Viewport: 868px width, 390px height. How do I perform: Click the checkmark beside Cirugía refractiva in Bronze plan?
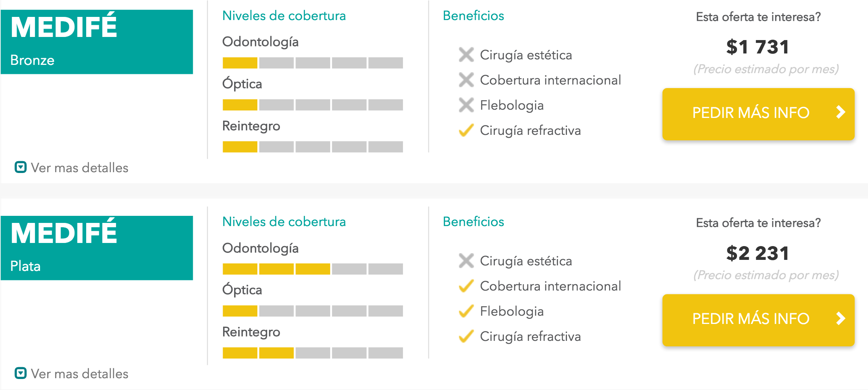(x=466, y=131)
